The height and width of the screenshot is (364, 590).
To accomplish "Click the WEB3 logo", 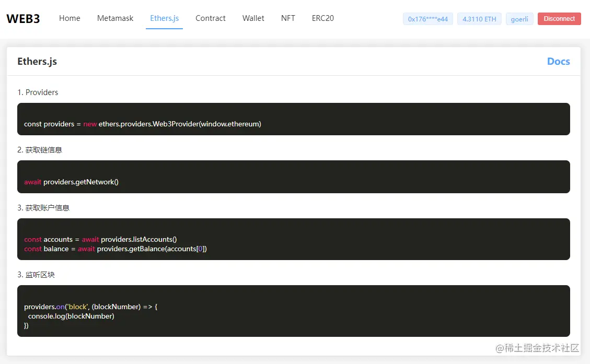I will [x=23, y=19].
